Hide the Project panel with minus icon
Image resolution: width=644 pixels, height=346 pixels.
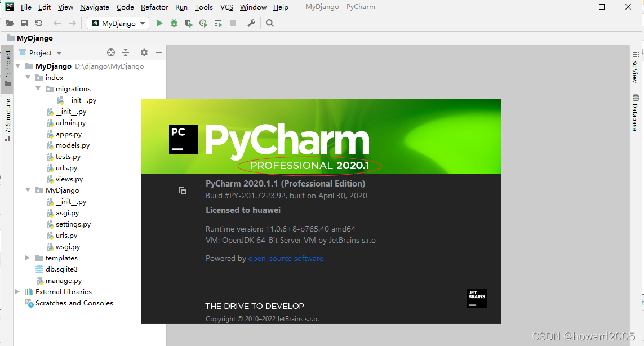pyautogui.click(x=159, y=52)
